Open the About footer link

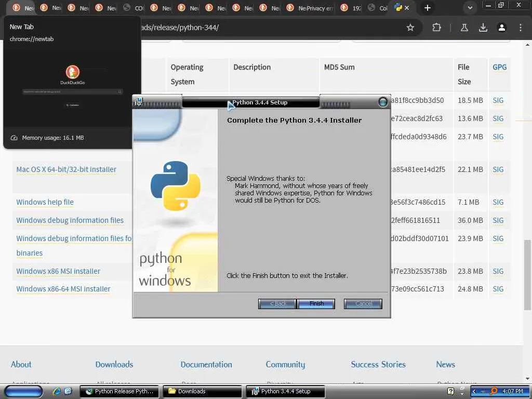tap(21, 364)
